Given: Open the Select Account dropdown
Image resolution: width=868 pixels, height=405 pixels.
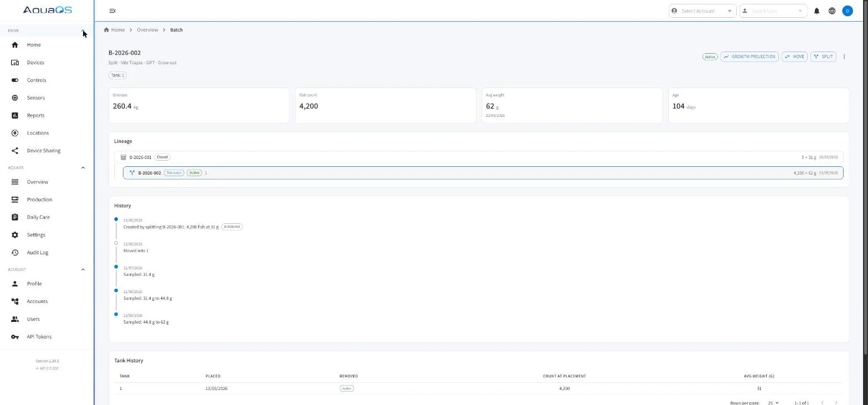Looking at the screenshot, I should (x=702, y=11).
